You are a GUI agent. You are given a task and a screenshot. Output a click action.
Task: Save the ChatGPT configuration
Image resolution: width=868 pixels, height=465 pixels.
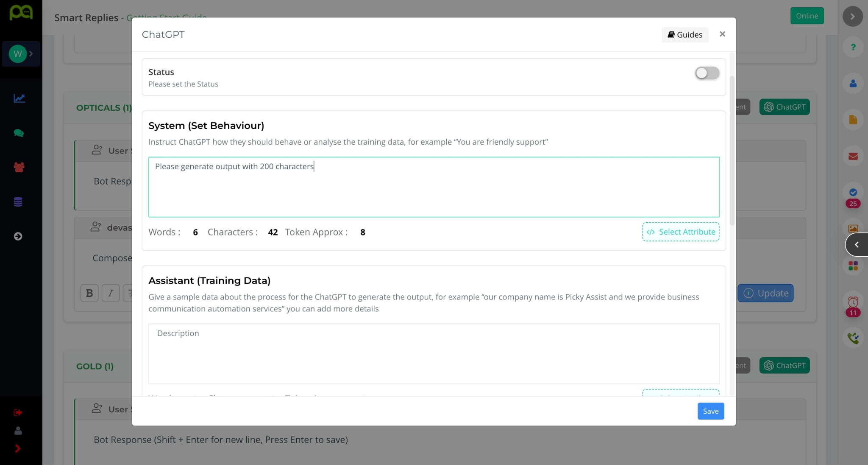coord(710,411)
